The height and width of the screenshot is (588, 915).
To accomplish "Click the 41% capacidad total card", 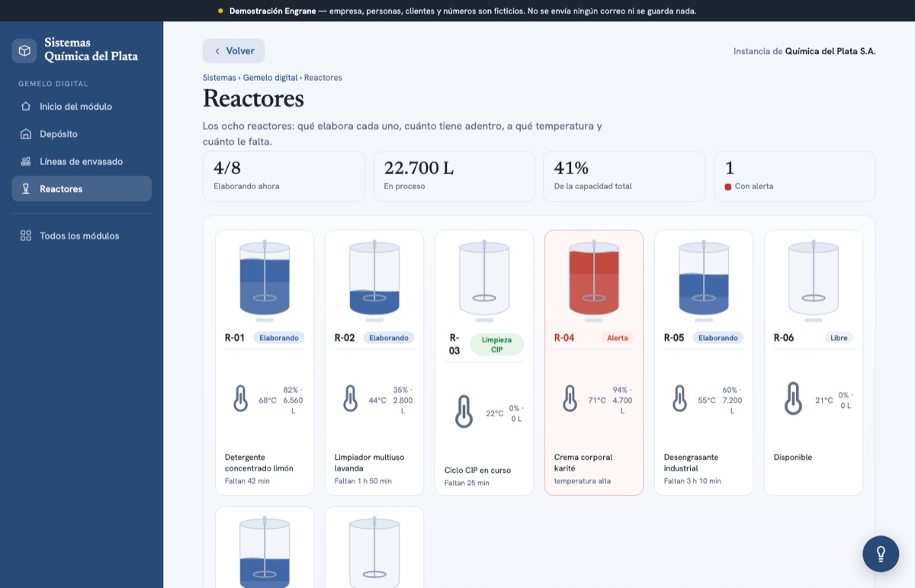I will pos(624,176).
